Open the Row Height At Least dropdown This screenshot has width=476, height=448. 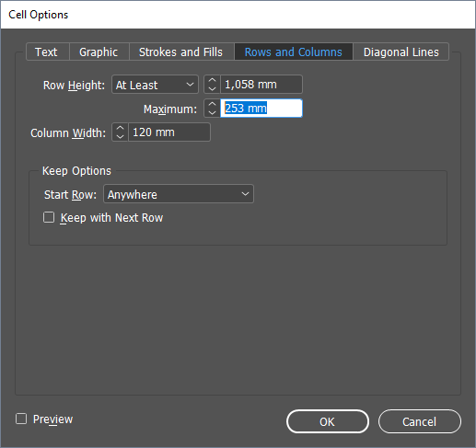(155, 85)
